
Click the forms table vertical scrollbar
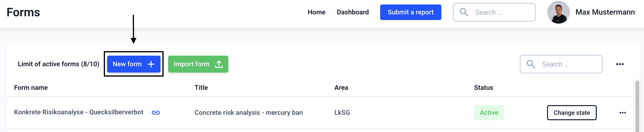pos(637,105)
